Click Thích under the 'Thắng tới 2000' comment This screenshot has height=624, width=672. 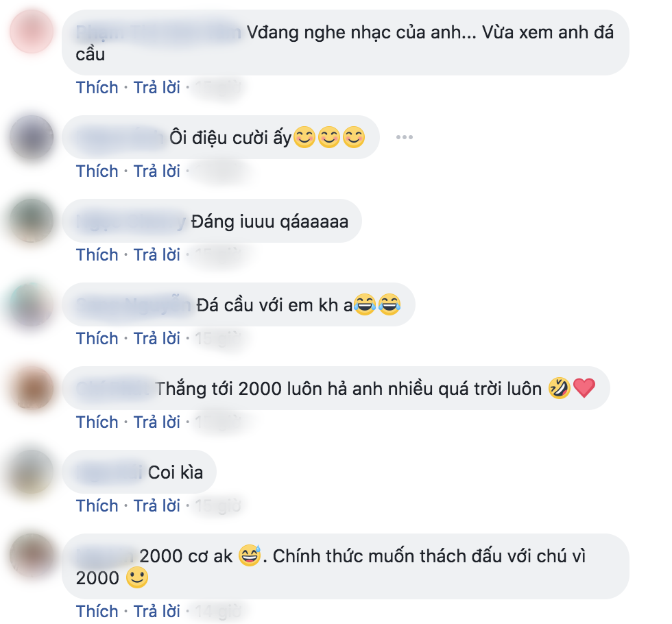pyautogui.click(x=97, y=422)
